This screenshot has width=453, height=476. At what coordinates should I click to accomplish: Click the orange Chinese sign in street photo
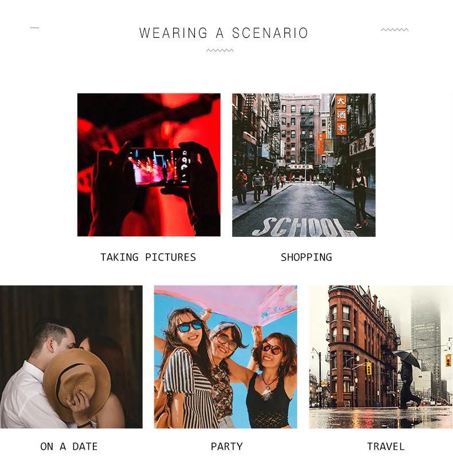341,115
